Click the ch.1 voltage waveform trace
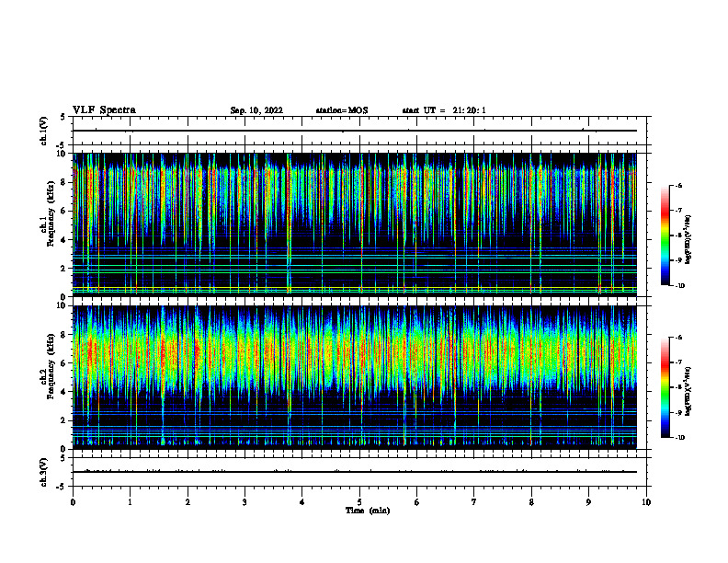Screen dimensions: 728x563 355,131
